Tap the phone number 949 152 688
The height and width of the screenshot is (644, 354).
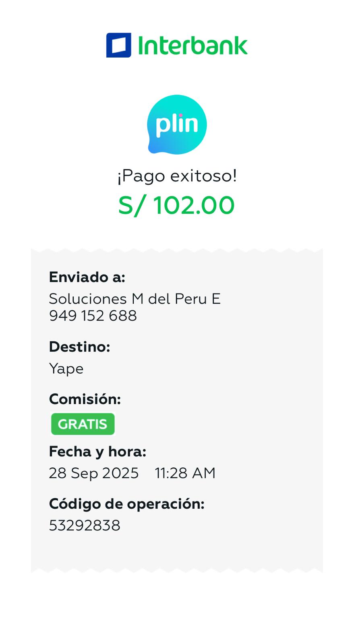(93, 316)
